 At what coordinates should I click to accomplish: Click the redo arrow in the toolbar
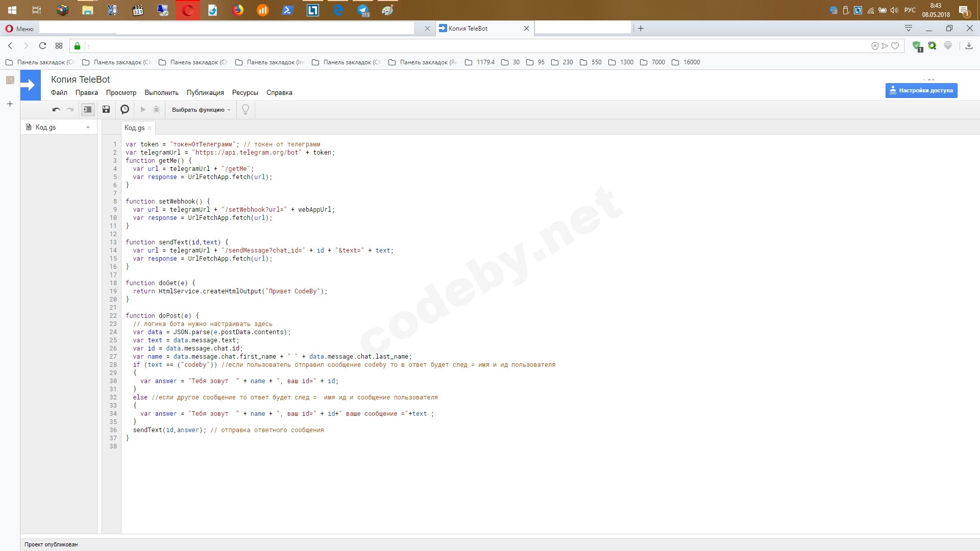click(x=70, y=110)
